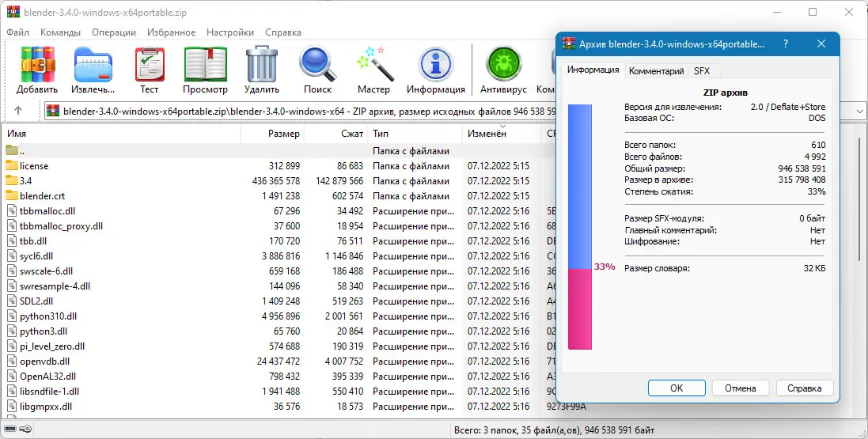The image size is (868, 439).
Task: Open the Команды menu
Action: point(60,32)
